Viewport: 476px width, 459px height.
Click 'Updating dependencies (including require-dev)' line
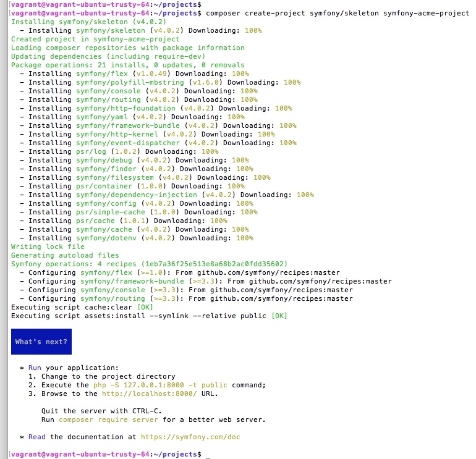(108, 56)
